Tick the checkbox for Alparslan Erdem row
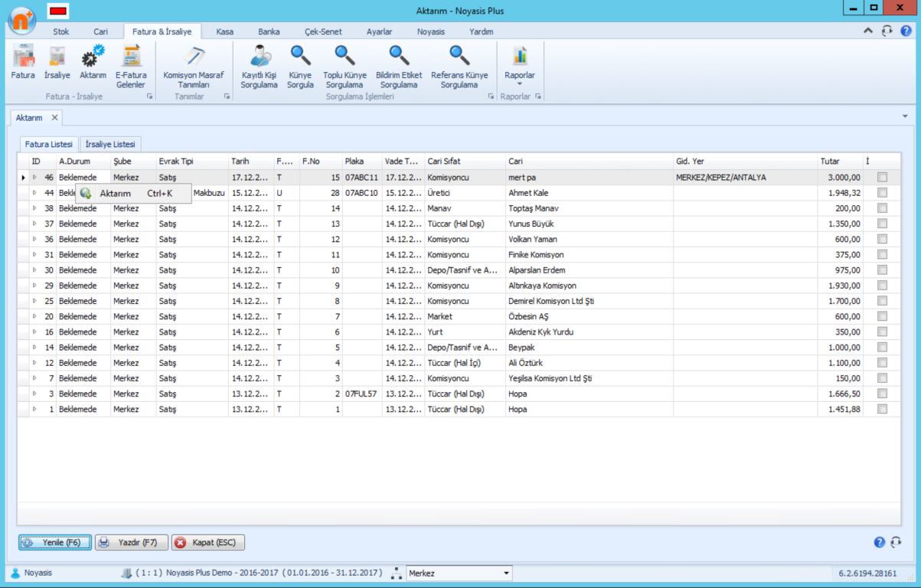 882,269
